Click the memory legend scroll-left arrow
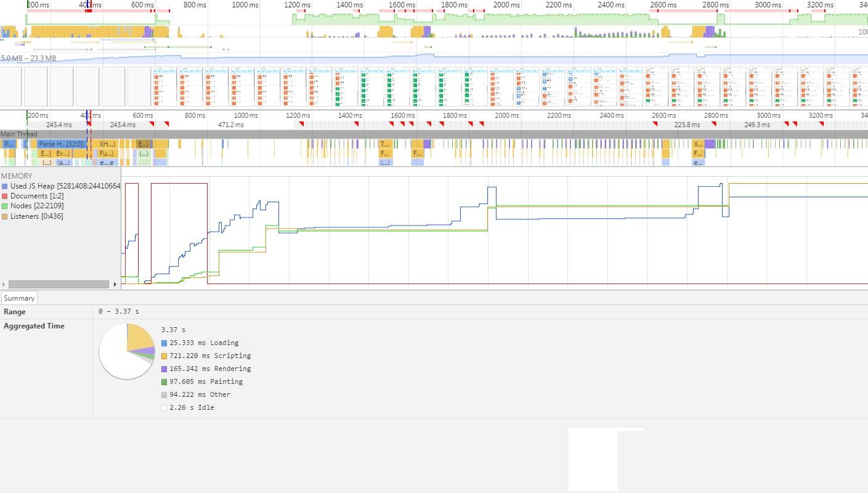868x493 pixels. [x=4, y=284]
